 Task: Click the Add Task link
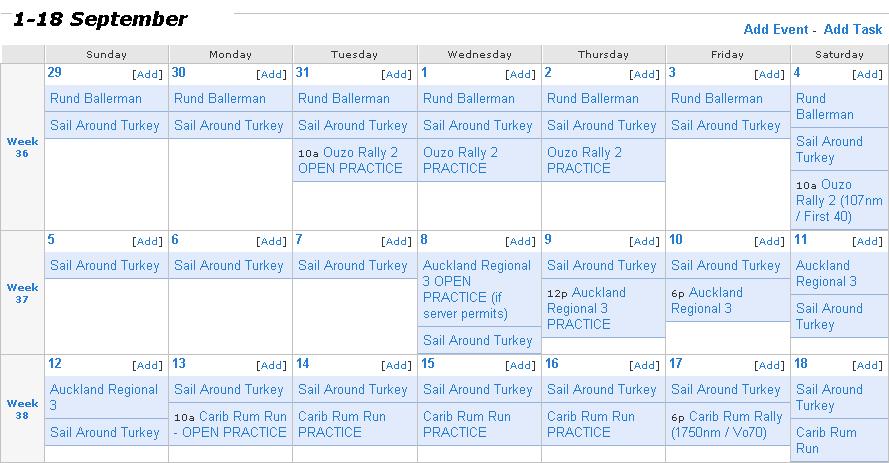(853, 29)
